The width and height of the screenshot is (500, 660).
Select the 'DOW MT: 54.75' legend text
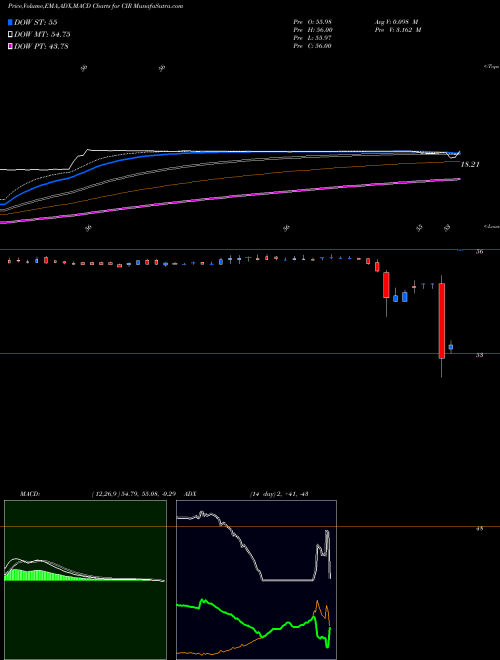pyautogui.click(x=42, y=35)
